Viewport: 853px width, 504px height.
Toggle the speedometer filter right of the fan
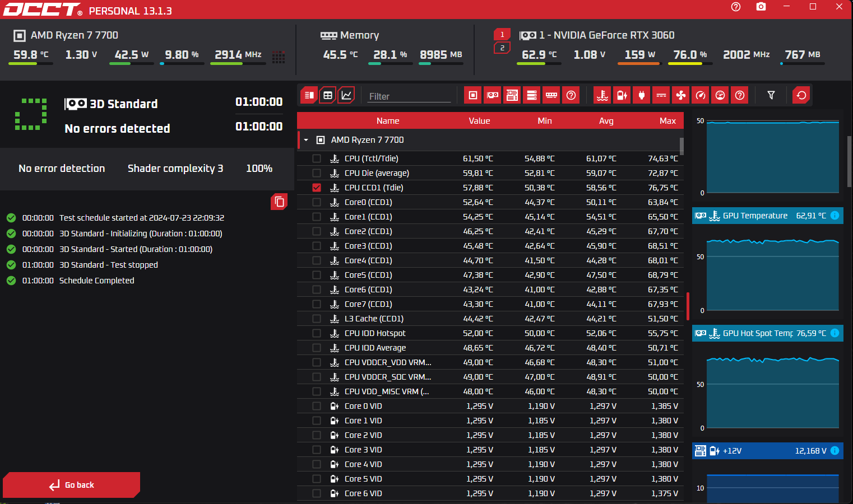[701, 95]
